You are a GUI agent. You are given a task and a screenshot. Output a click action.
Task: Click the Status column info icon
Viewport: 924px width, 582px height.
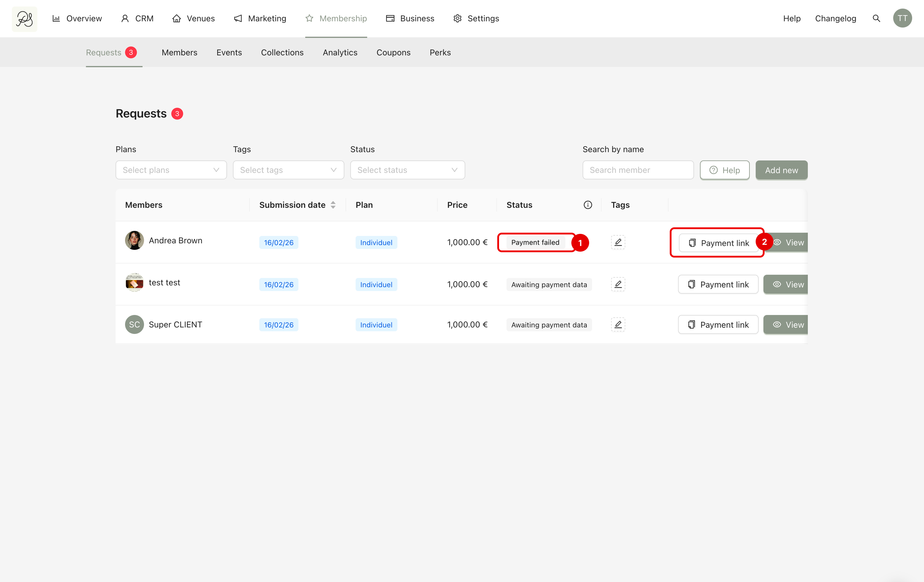point(588,205)
